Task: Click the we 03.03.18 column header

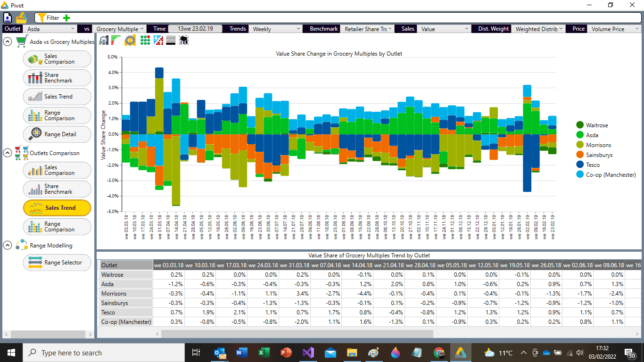Action: (x=168, y=265)
